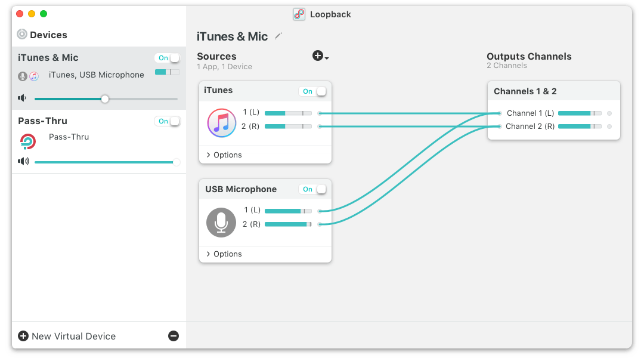Click the USB Microphone icon in source card
This screenshot has height=358, width=644.
tap(221, 223)
